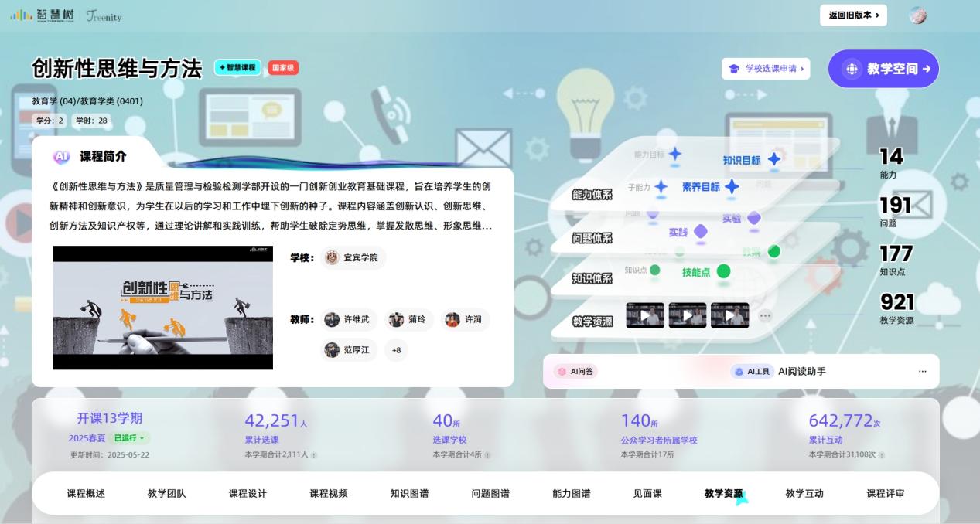Switch to the 课程视频 tab

(329, 494)
